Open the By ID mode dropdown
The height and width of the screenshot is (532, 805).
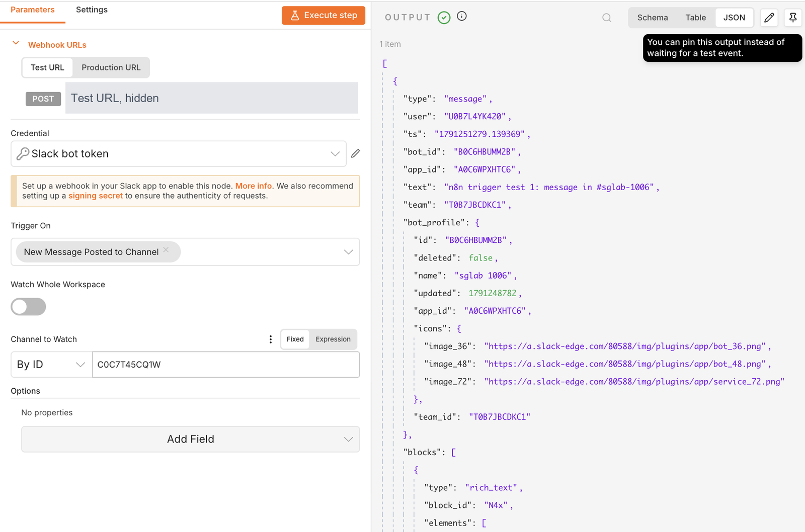[51, 365]
